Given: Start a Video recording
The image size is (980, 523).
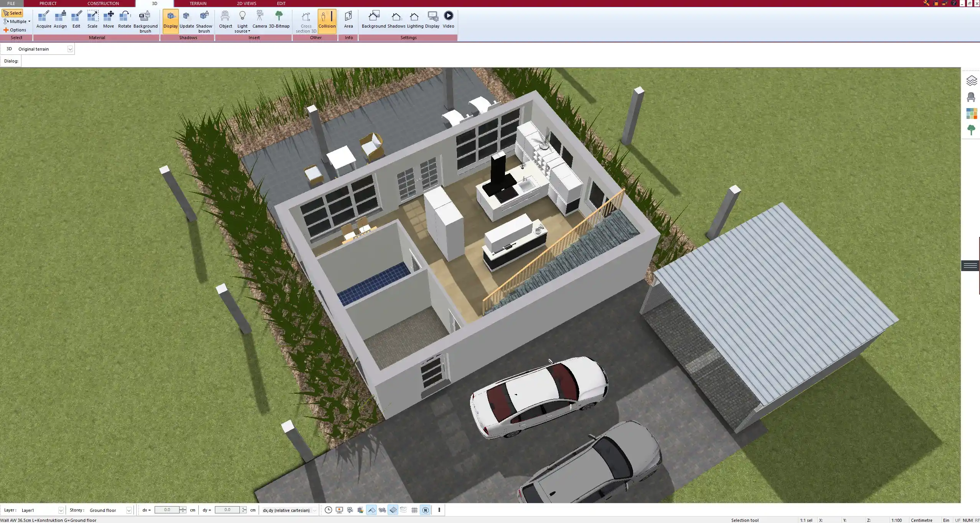Looking at the screenshot, I should (x=448, y=20).
